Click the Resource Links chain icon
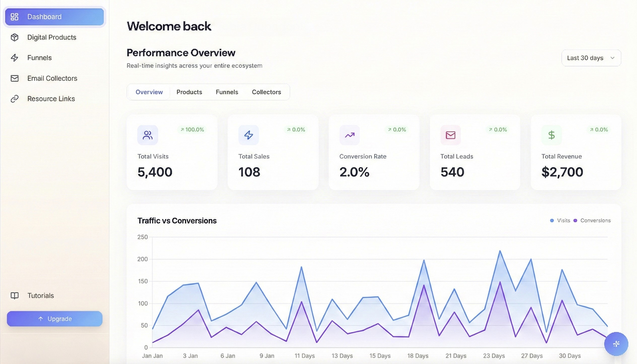Viewport: 637px width, 364px height. [15, 98]
